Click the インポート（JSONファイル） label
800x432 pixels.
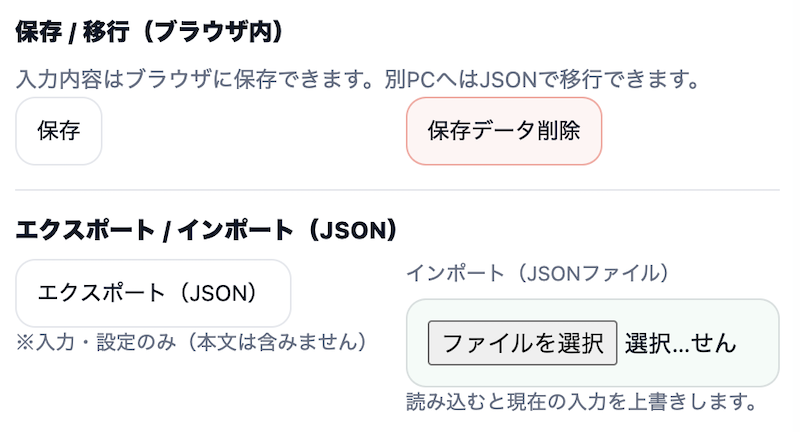click(x=536, y=272)
